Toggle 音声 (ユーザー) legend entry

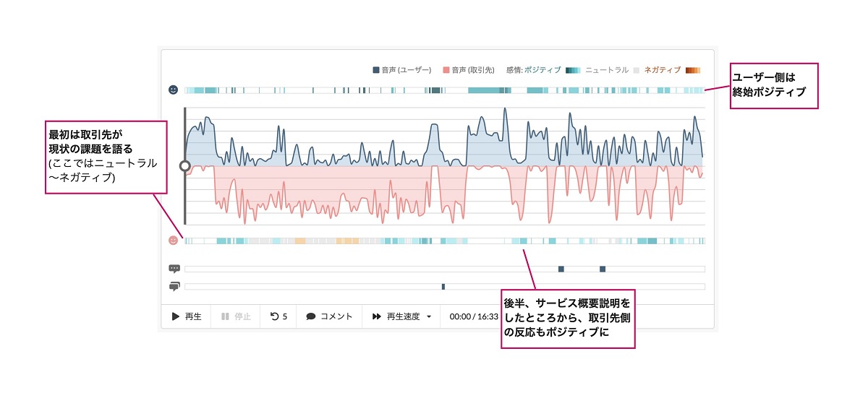[402, 70]
